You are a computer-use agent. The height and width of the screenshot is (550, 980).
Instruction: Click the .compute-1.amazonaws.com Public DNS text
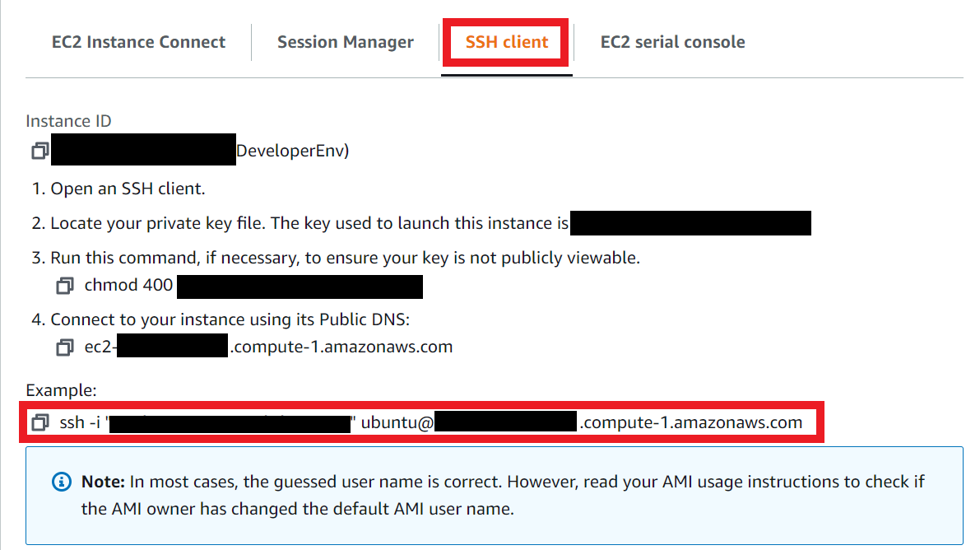(341, 347)
